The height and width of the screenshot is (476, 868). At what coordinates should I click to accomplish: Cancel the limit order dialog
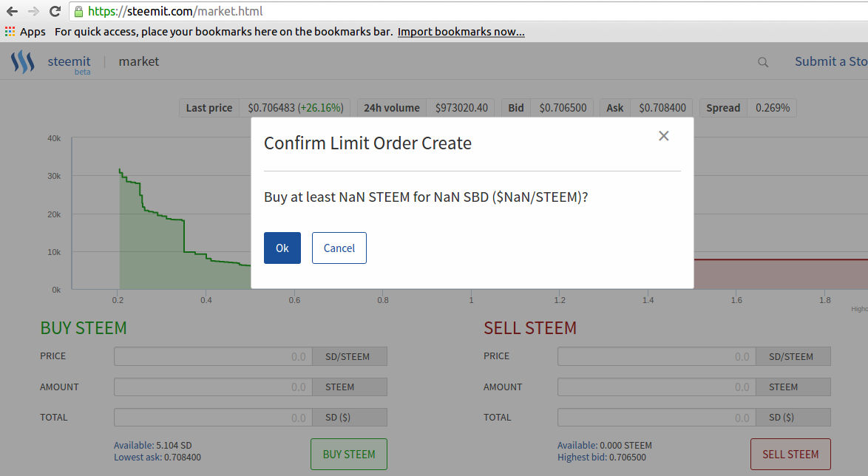point(339,248)
